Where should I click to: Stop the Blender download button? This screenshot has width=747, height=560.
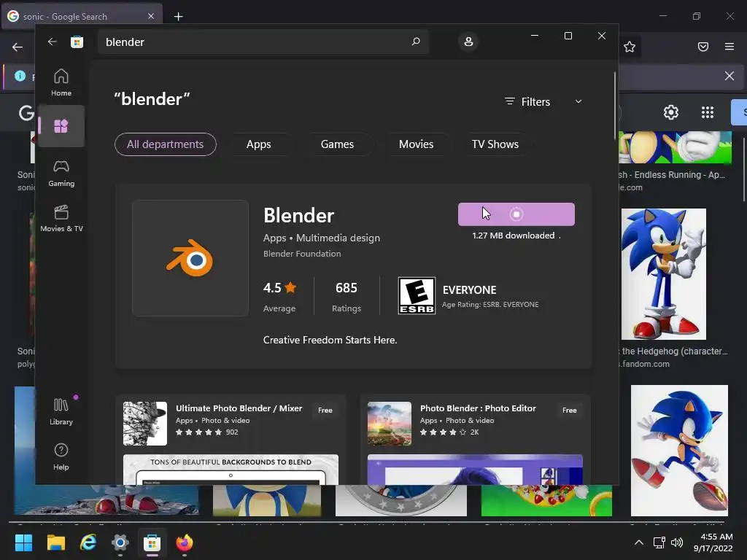516,214
